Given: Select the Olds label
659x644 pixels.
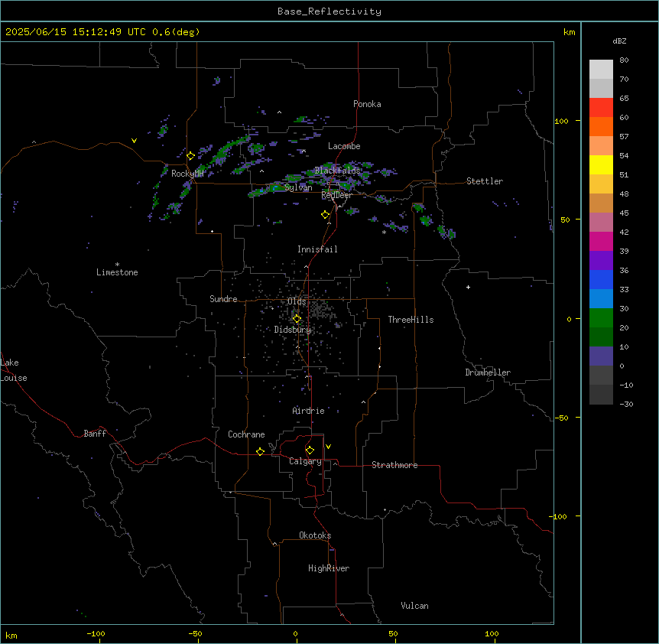Looking at the screenshot, I should pos(297,301).
